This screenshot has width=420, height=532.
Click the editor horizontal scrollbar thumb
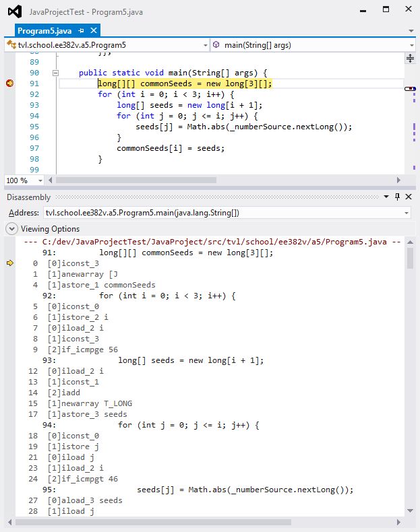click(x=136, y=180)
